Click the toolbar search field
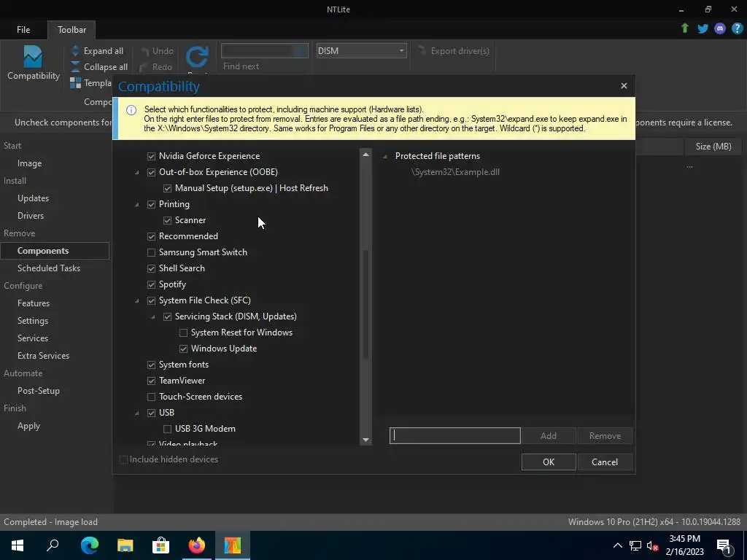This screenshot has width=747, height=560. [x=264, y=50]
